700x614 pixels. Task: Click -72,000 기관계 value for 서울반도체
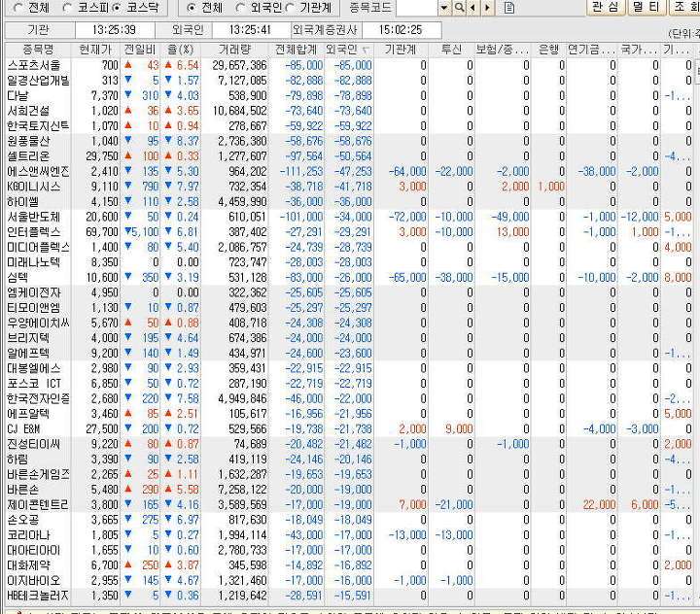pos(407,217)
